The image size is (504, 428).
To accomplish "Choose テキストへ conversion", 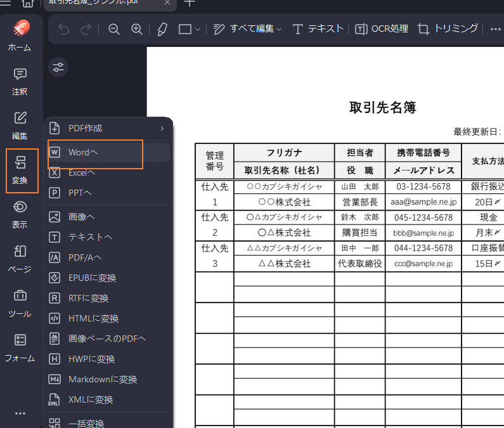I will [x=109, y=237].
